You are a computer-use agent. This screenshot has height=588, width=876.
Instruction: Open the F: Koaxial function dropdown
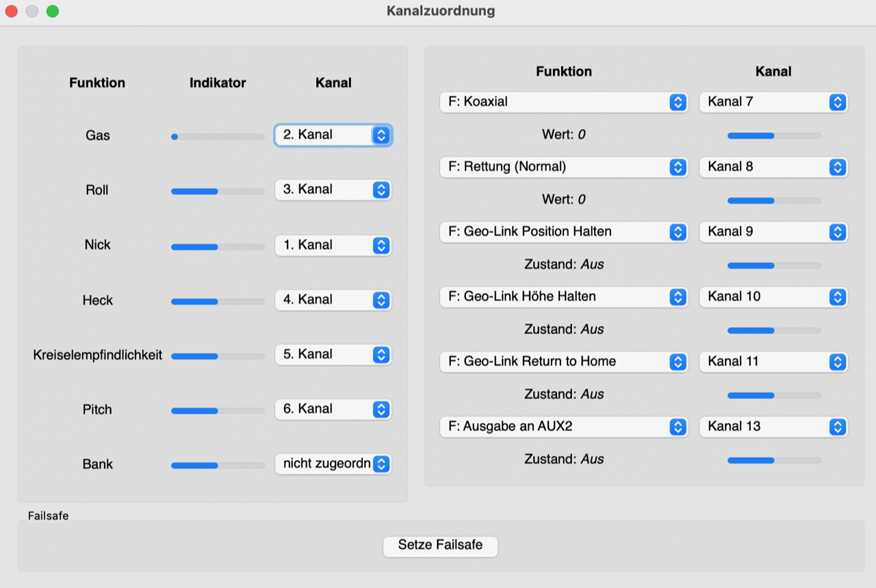point(563,102)
